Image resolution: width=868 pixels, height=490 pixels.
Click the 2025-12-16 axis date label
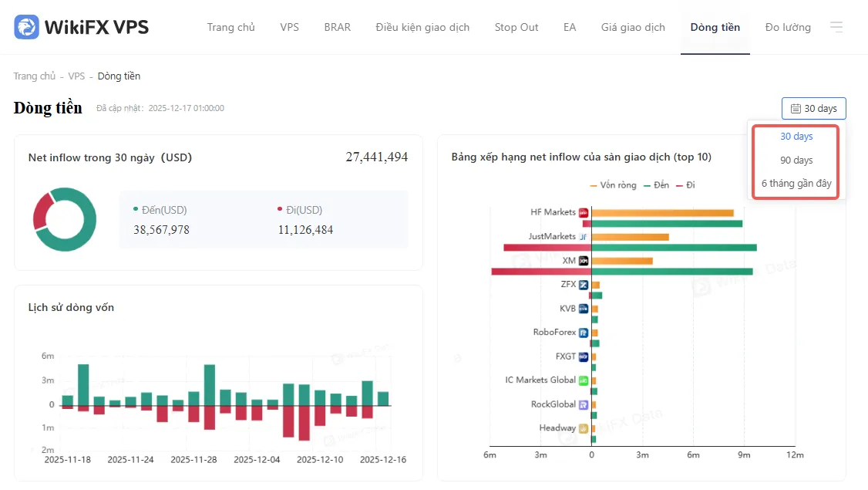tap(383, 459)
